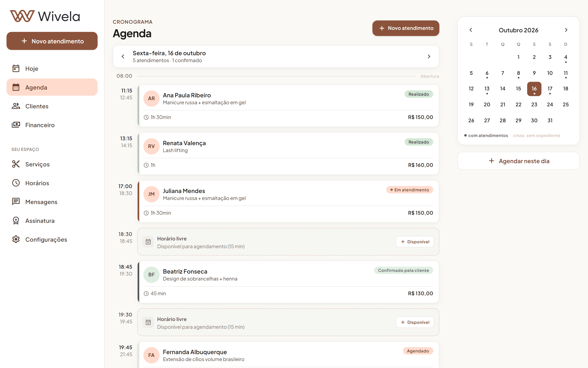Select day 23 in the calendar

click(534, 105)
